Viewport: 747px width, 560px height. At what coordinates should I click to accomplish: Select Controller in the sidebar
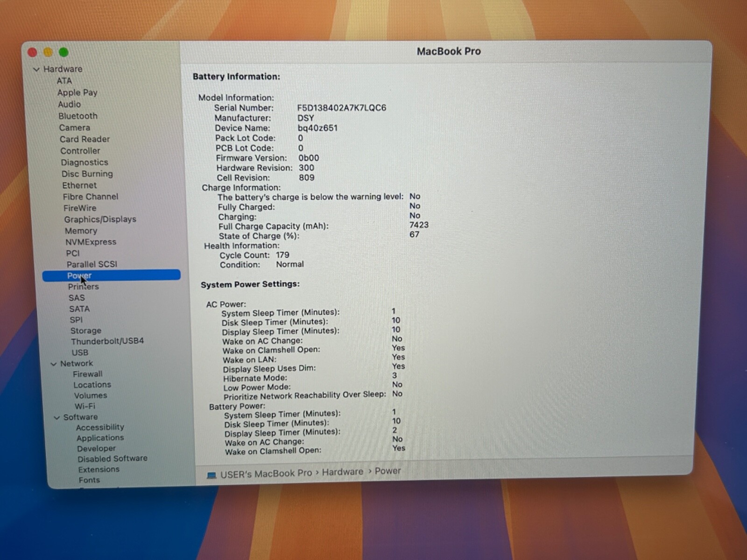[x=80, y=151]
